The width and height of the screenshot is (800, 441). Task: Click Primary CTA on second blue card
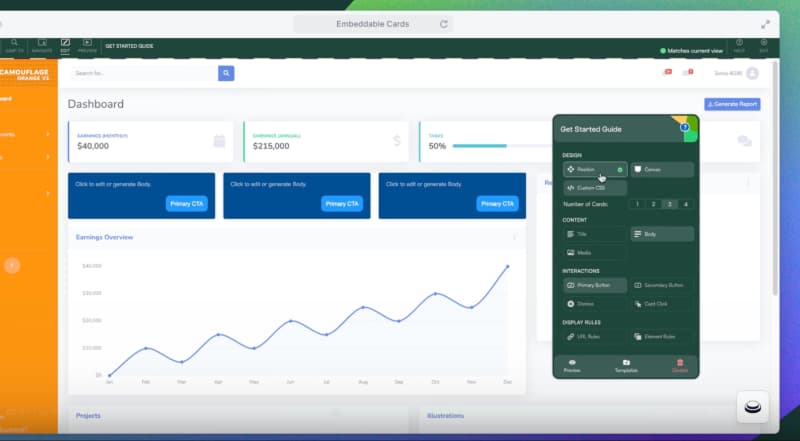[342, 204]
